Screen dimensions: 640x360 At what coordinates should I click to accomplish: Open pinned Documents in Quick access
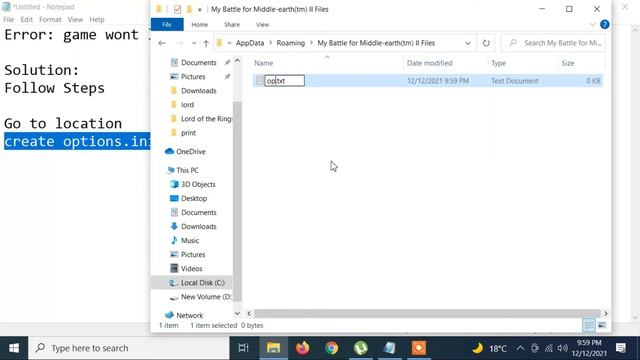[198, 62]
